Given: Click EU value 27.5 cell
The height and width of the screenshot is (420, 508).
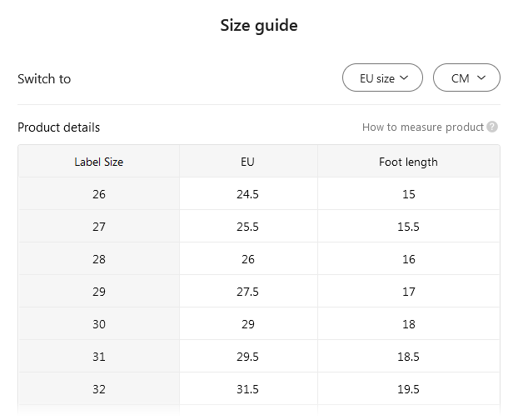Looking at the screenshot, I should pos(248,292).
